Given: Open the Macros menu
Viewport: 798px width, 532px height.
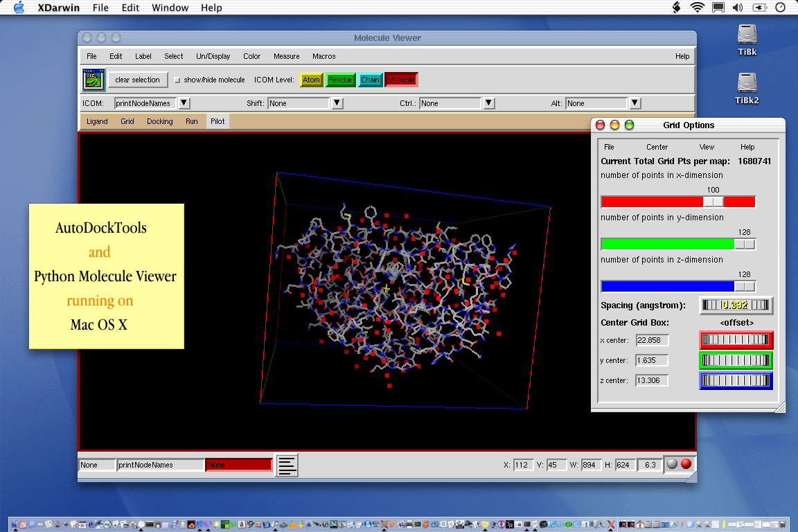Looking at the screenshot, I should (x=324, y=57).
